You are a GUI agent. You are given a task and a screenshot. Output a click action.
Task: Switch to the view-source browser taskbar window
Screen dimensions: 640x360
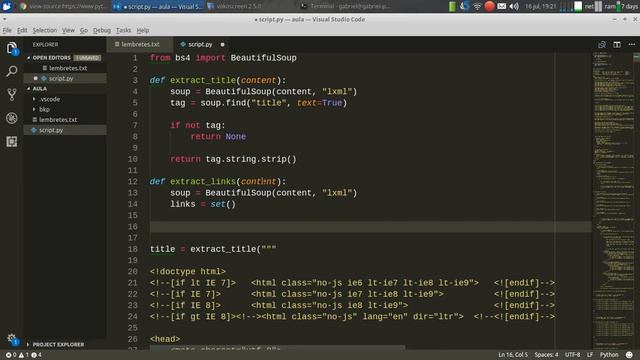click(63, 6)
